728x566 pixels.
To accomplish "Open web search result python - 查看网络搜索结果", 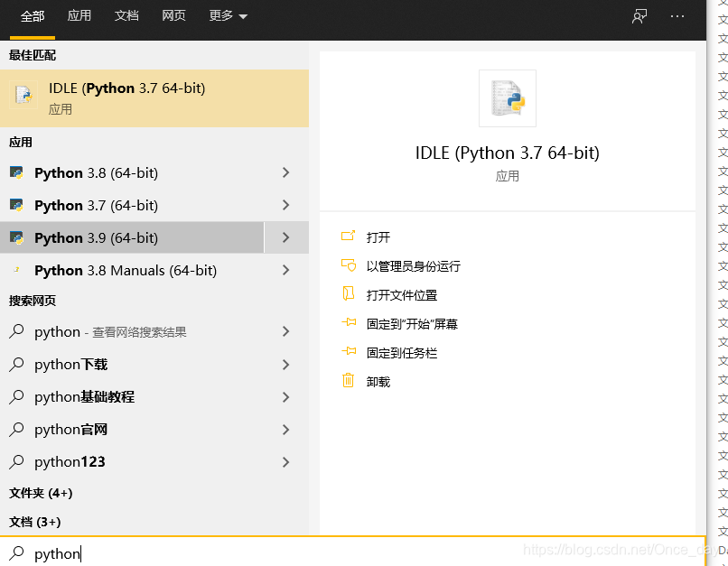I will pyautogui.click(x=132, y=331).
